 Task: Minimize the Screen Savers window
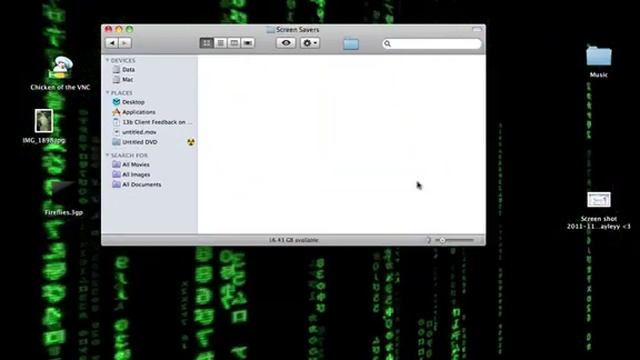119,29
